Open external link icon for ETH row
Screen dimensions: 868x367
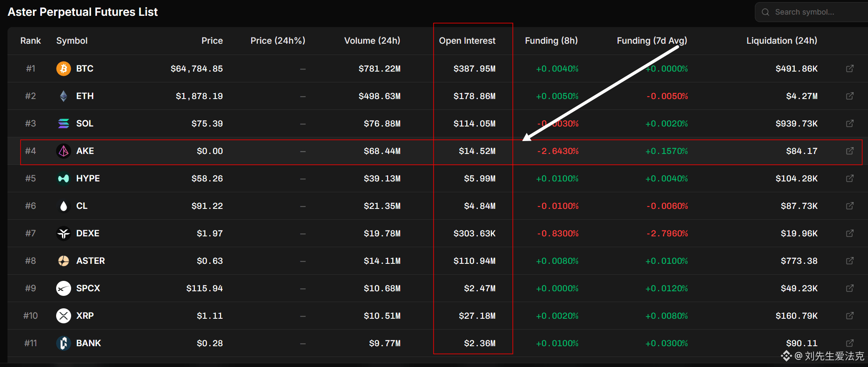click(850, 96)
